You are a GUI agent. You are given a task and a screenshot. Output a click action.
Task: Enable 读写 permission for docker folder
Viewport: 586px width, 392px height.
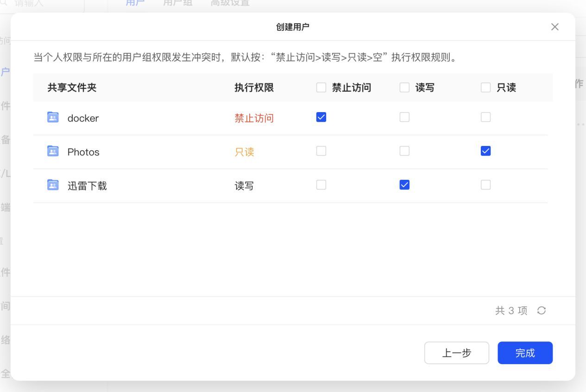[404, 118]
